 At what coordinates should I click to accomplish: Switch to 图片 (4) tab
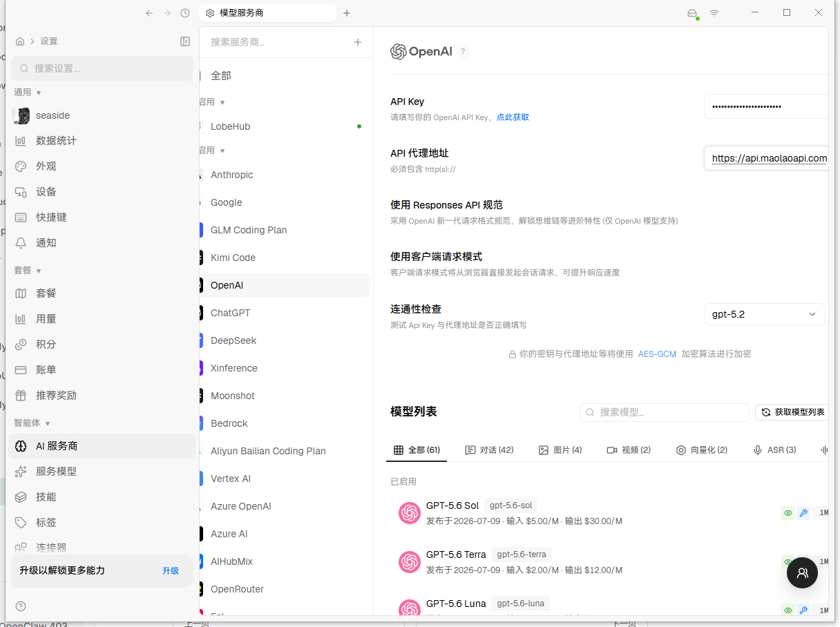560,450
